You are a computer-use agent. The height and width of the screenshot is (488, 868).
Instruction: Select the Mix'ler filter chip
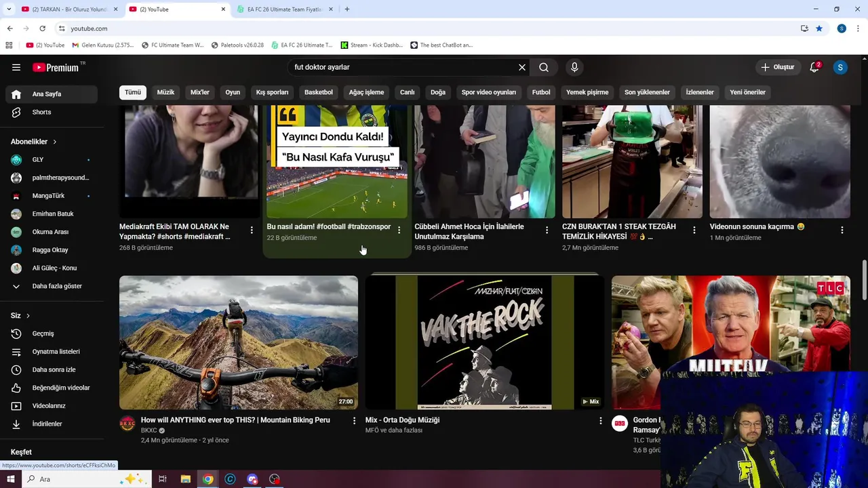(x=200, y=92)
